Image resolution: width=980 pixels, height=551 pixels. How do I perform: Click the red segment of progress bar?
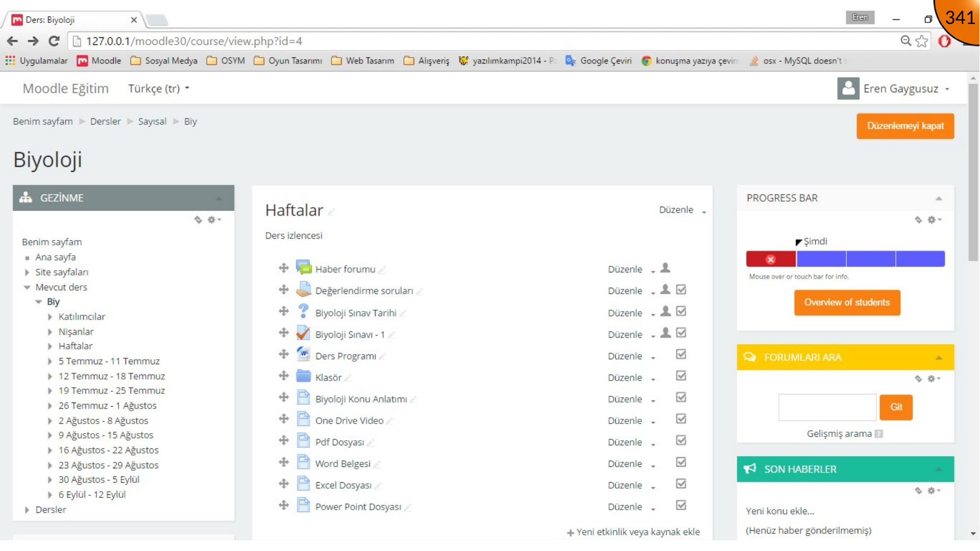[x=771, y=259]
